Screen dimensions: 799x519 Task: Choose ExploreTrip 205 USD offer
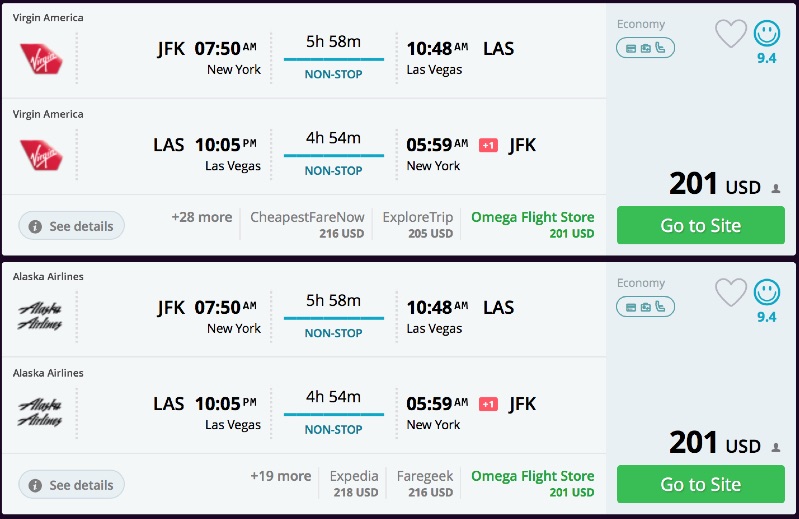(x=417, y=225)
